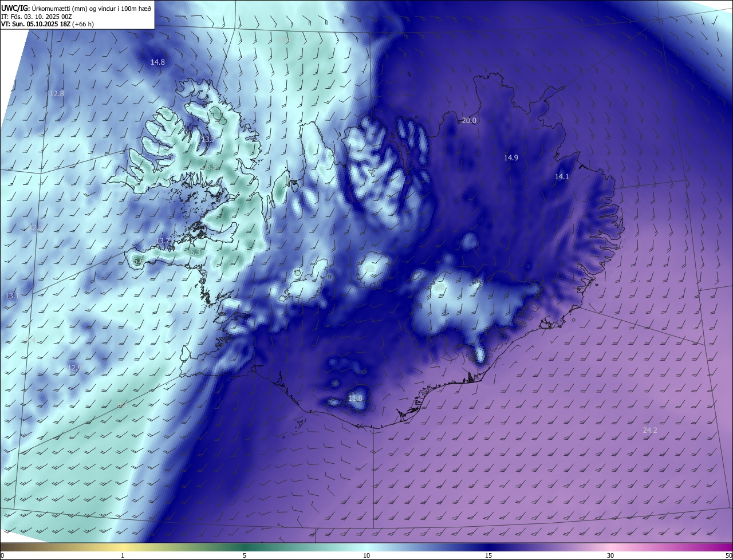Click the 12.8 value label
The height and width of the screenshot is (560, 733).
[57, 93]
